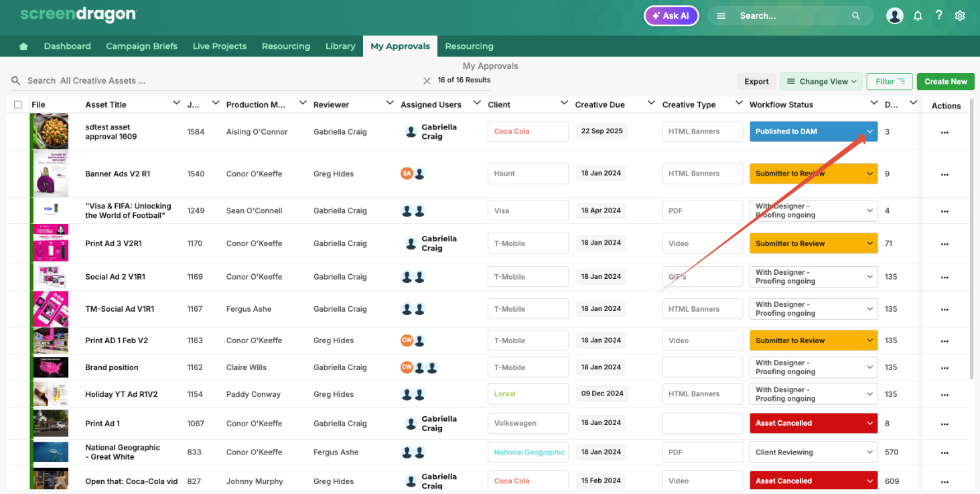Screen dimensions: 980x494
Task: Click the Creative Type field reading GIF's
Action: pos(703,277)
